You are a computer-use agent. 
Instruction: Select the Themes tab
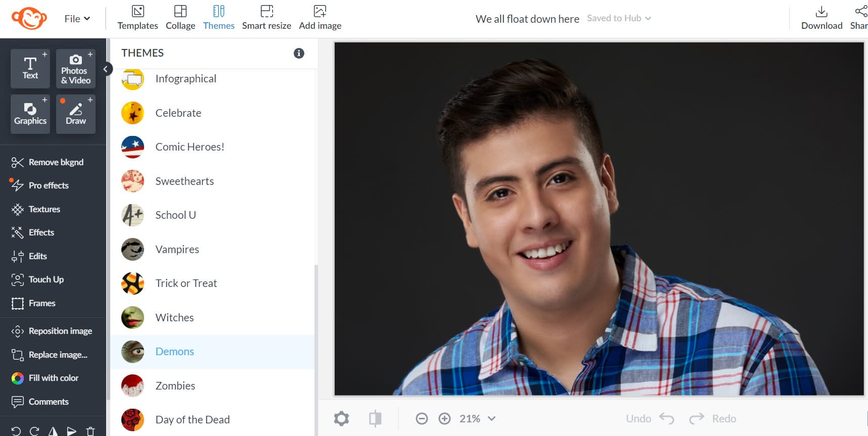(219, 18)
